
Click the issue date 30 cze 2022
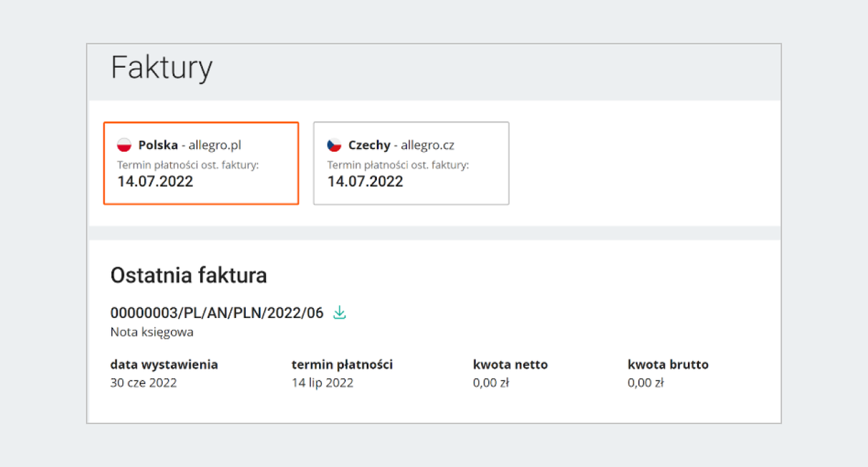(x=143, y=383)
